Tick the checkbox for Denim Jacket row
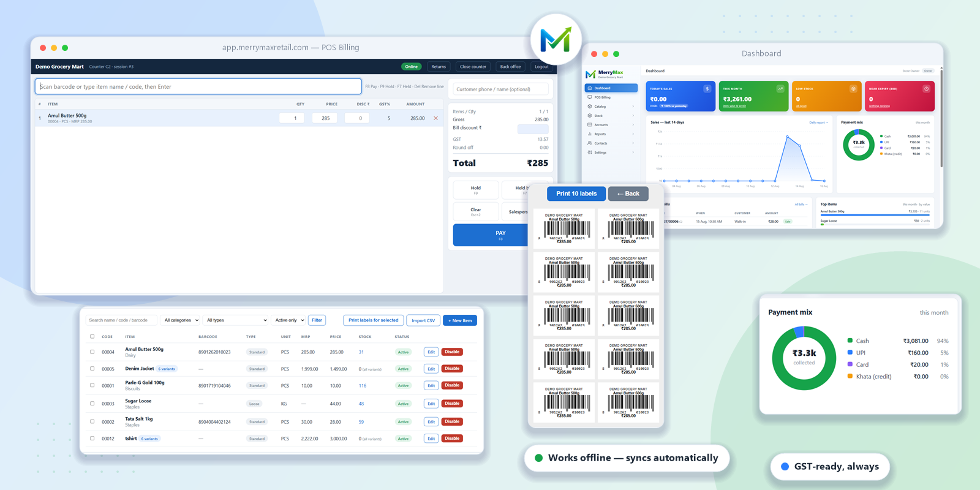 point(92,369)
